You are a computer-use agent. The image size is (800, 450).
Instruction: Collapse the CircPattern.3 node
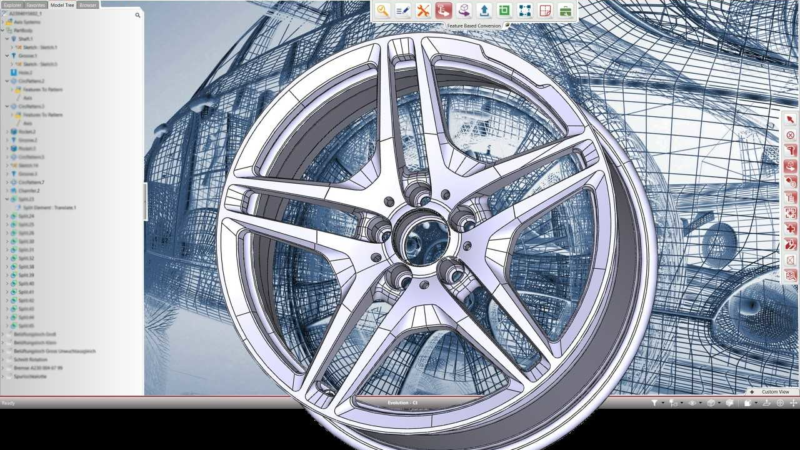tap(7, 106)
